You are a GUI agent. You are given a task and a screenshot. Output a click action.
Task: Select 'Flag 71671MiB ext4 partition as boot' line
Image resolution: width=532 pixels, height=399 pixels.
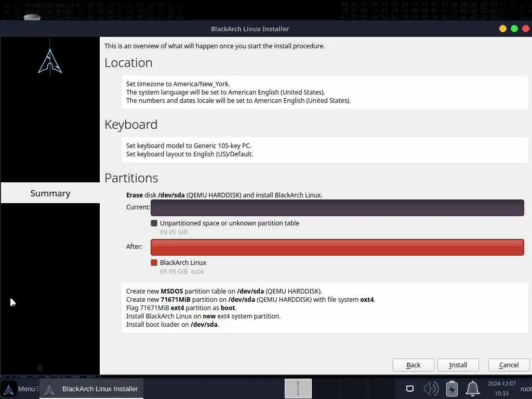181,308
